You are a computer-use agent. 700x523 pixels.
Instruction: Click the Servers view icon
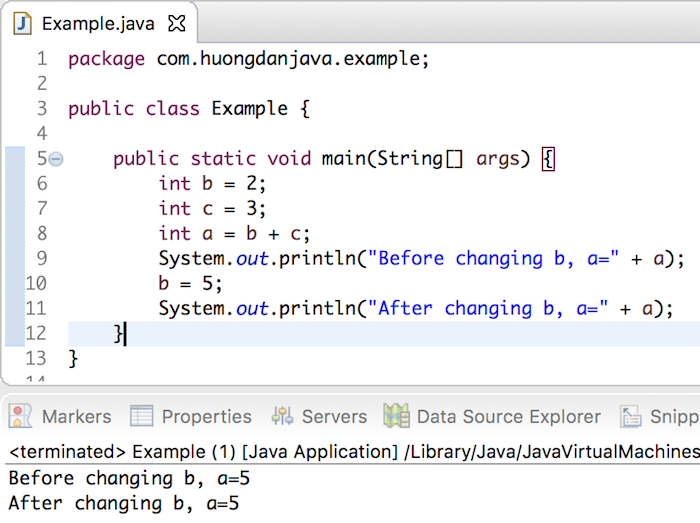[283, 416]
